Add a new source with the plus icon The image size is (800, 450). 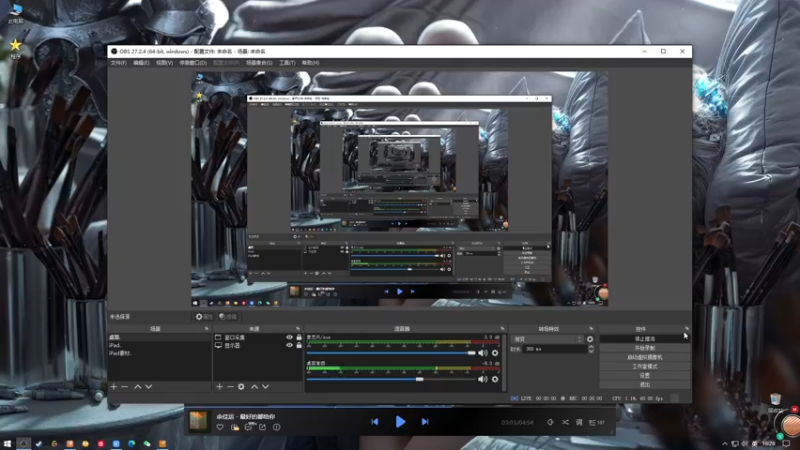click(219, 387)
